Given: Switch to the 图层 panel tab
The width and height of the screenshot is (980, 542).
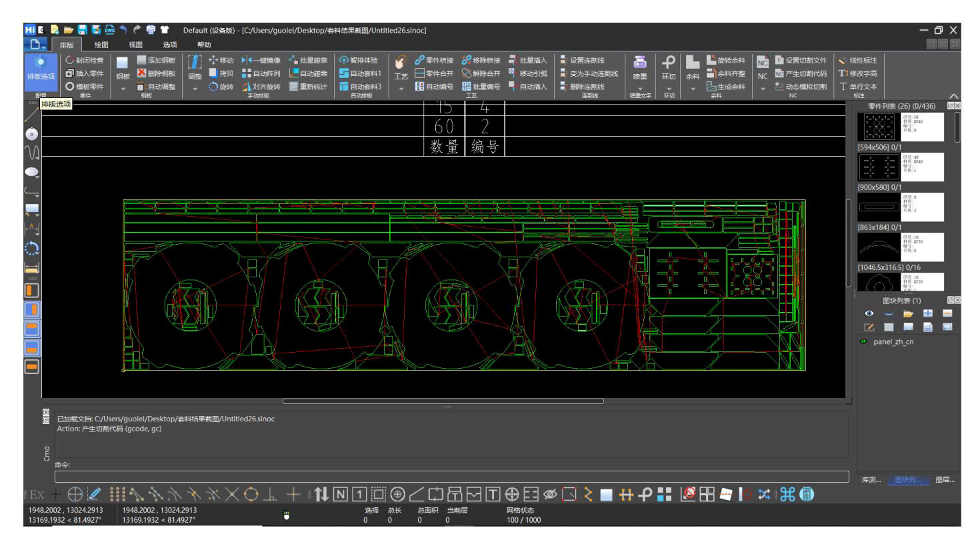Looking at the screenshot, I should (945, 479).
